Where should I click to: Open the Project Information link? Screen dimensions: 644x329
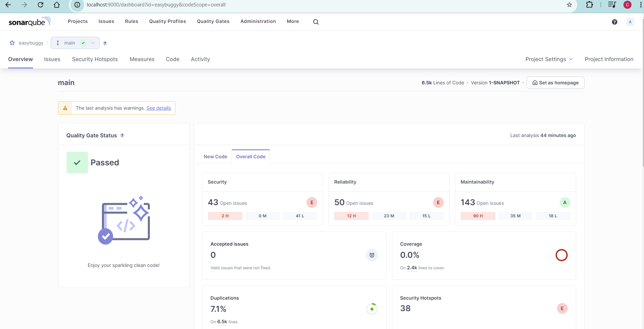pyautogui.click(x=609, y=59)
